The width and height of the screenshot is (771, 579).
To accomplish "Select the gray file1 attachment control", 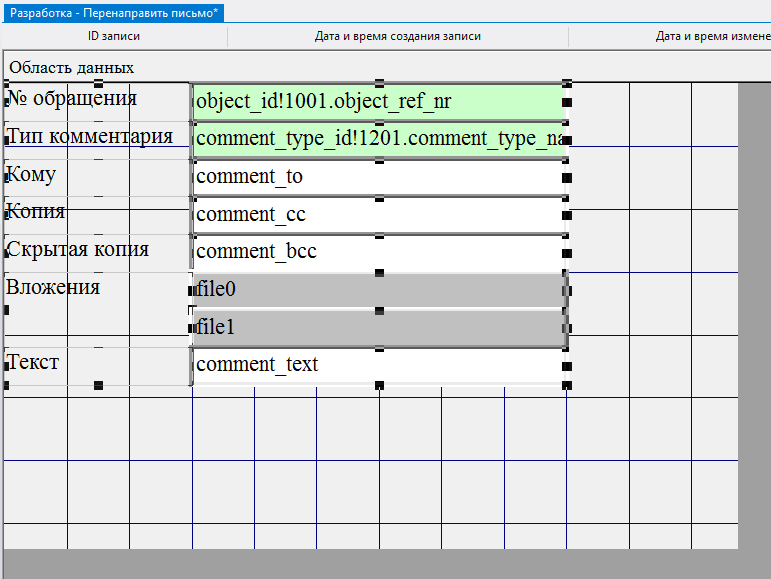I will [379, 327].
